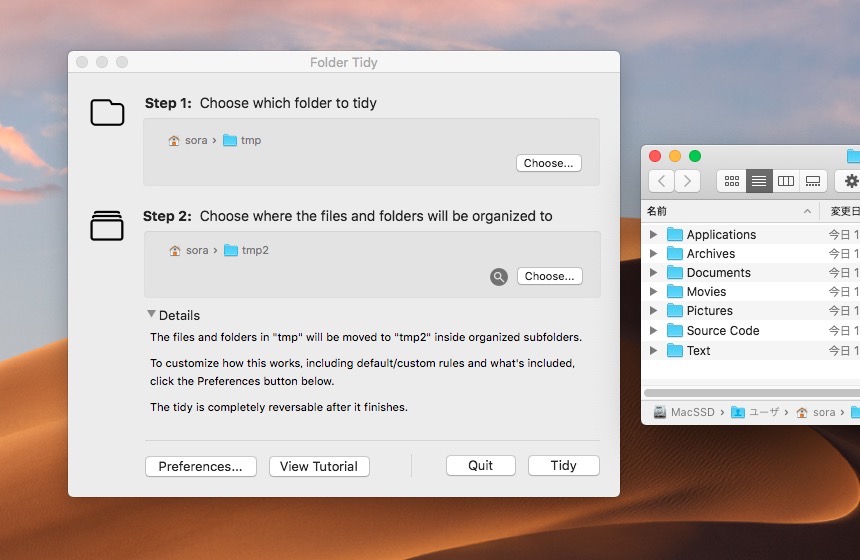Expand the Source Code folder in Finder

point(653,330)
